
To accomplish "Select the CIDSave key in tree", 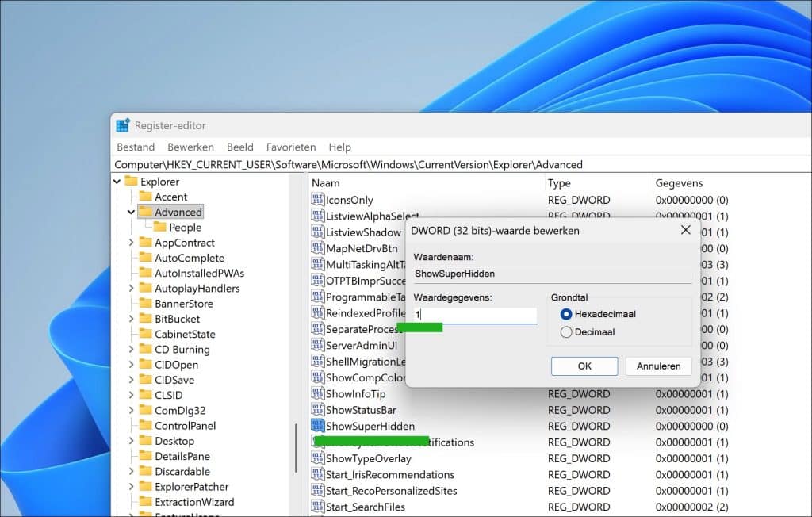I will 174,380.
